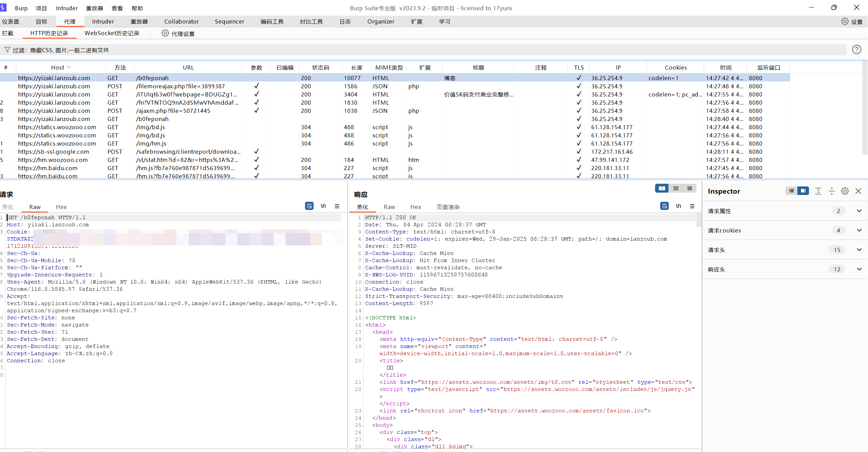Toggle word wrap in response panel
Image resolution: width=868 pixels, height=452 pixels.
pyautogui.click(x=664, y=206)
